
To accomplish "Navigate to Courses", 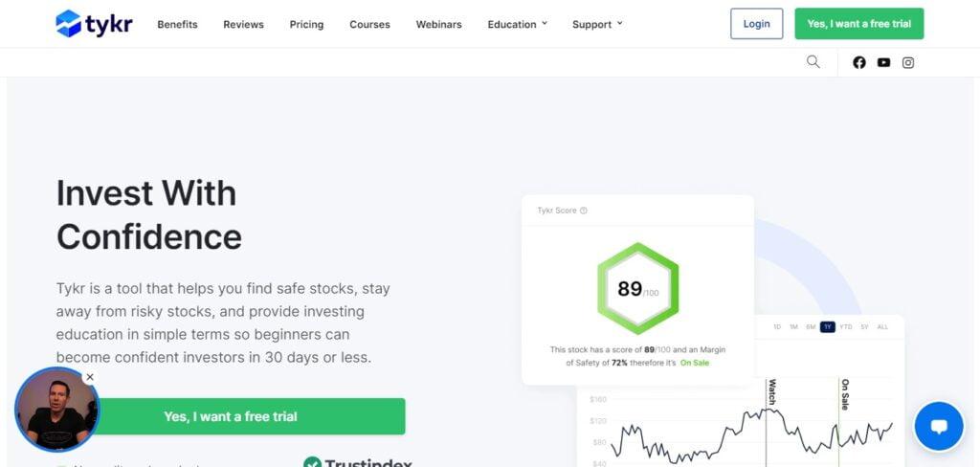I will pos(369,24).
